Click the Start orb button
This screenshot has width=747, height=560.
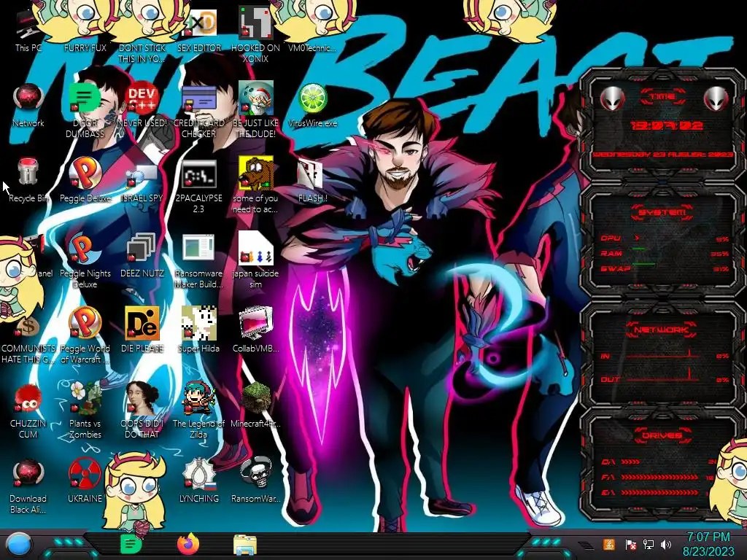tap(19, 545)
